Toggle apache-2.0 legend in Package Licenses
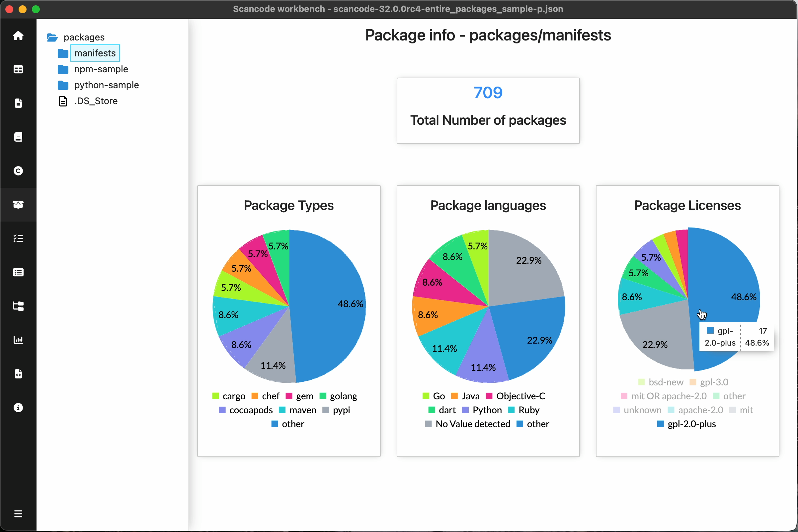The height and width of the screenshot is (532, 798). [695, 410]
